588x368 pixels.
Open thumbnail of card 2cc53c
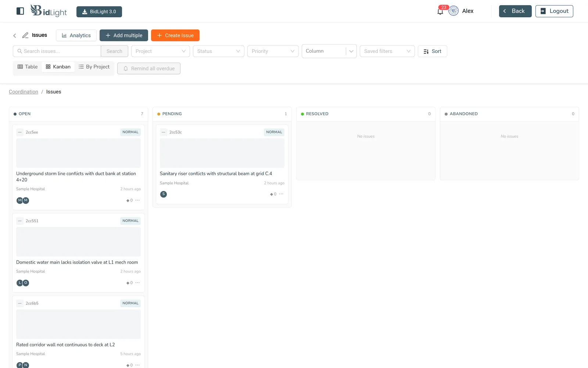click(x=222, y=153)
